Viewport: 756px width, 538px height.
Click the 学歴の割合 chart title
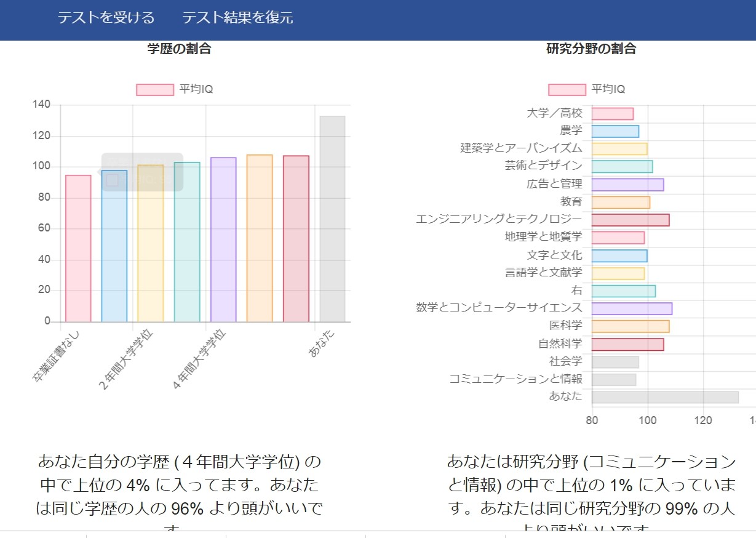pos(179,49)
